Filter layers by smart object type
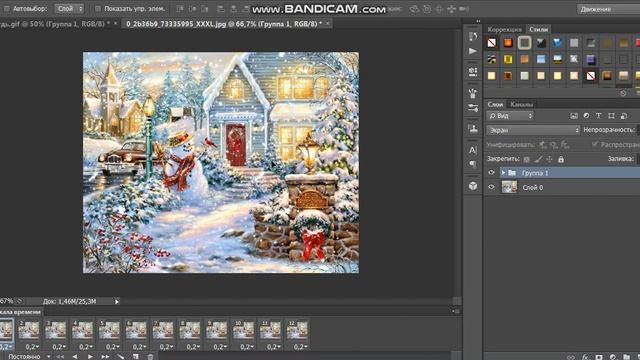This screenshot has height=360, width=640. click(x=624, y=116)
